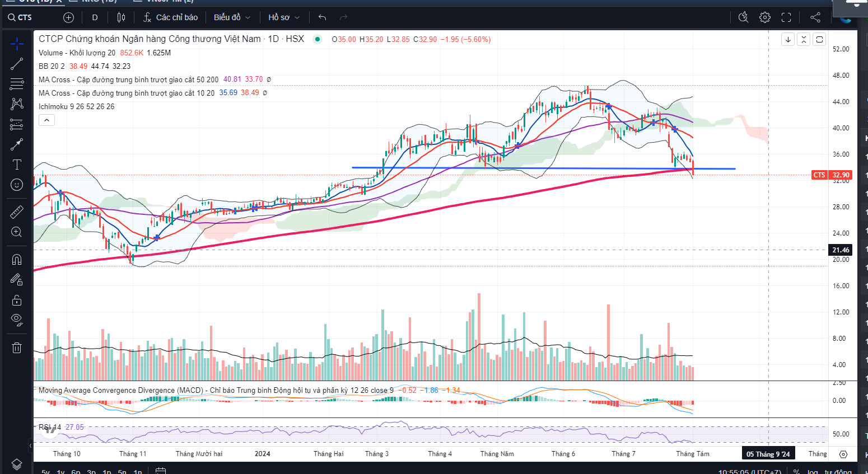Screen dimensions: 868x474
Task: Open symbol search for CTS
Action: click(20, 17)
